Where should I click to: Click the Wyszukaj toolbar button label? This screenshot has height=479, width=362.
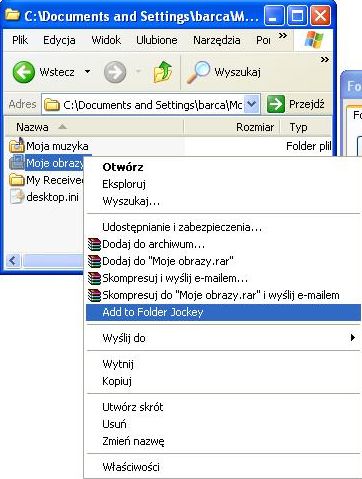(x=238, y=72)
